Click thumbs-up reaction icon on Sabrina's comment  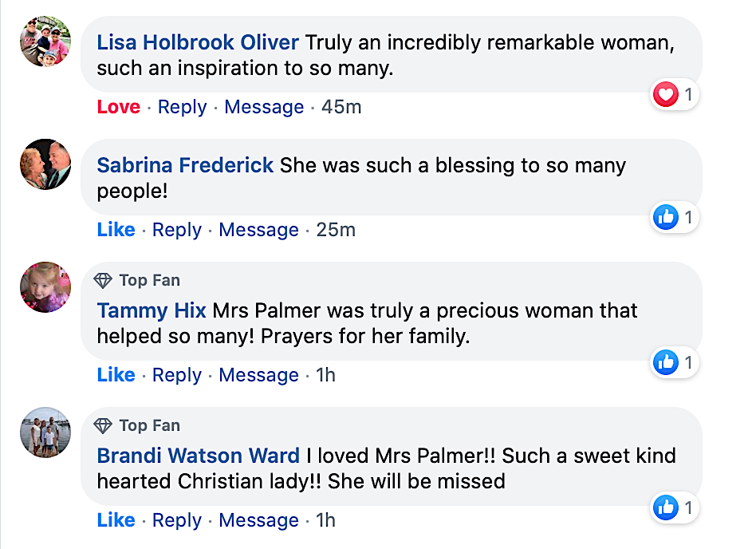click(x=665, y=217)
